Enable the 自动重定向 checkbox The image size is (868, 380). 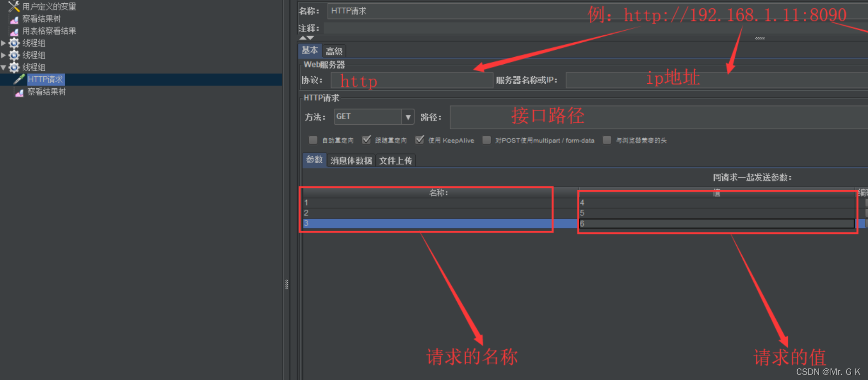pyautogui.click(x=313, y=140)
